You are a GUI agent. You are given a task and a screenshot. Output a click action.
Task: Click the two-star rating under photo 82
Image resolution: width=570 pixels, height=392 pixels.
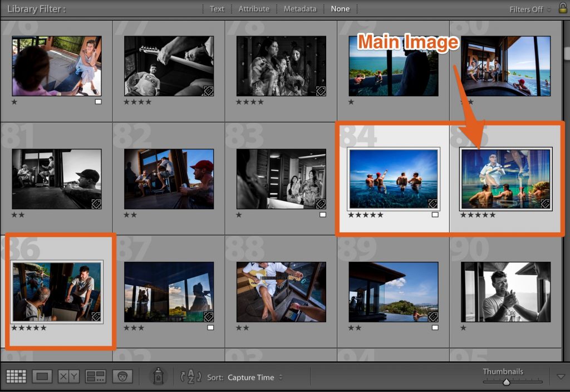pyautogui.click(x=130, y=214)
